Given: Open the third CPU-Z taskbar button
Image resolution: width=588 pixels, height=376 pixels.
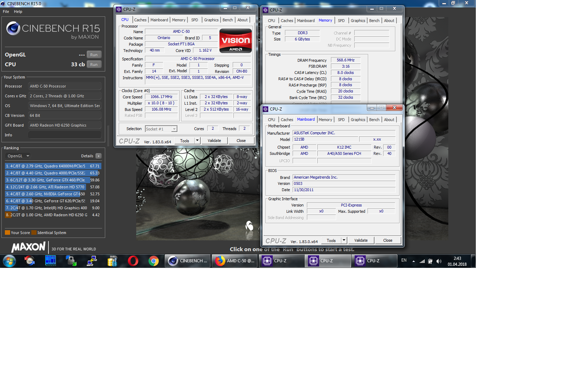Looking at the screenshot, I should (374, 261).
